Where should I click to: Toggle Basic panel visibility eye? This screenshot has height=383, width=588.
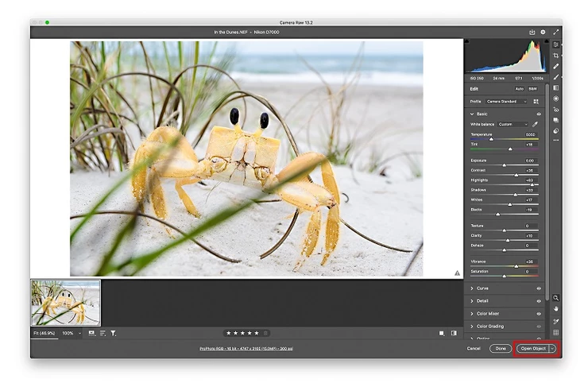point(539,114)
